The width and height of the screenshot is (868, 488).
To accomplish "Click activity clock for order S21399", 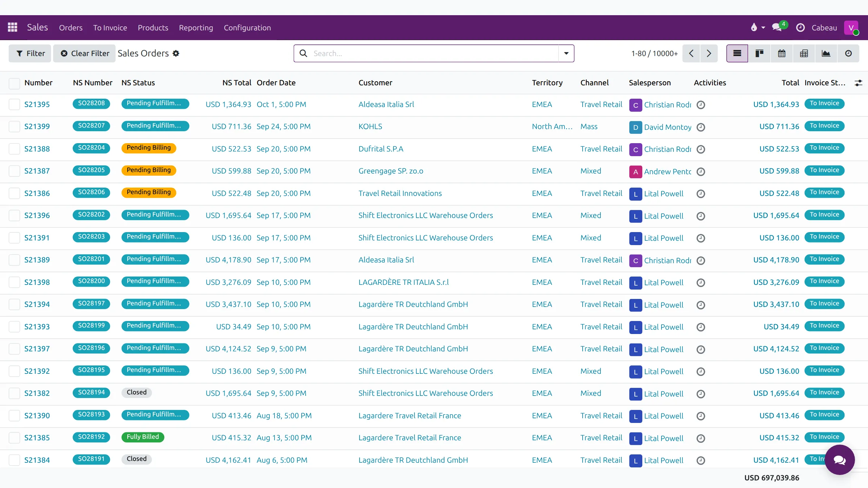I will point(701,127).
